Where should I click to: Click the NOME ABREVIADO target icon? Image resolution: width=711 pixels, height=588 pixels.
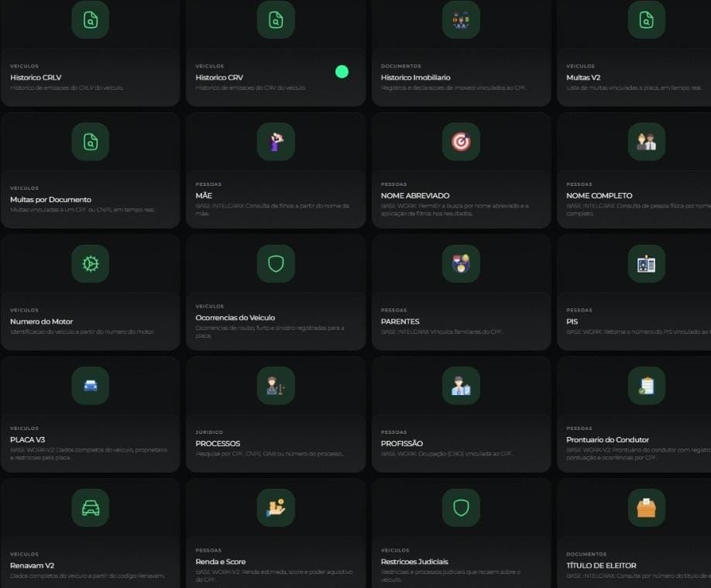click(x=461, y=142)
